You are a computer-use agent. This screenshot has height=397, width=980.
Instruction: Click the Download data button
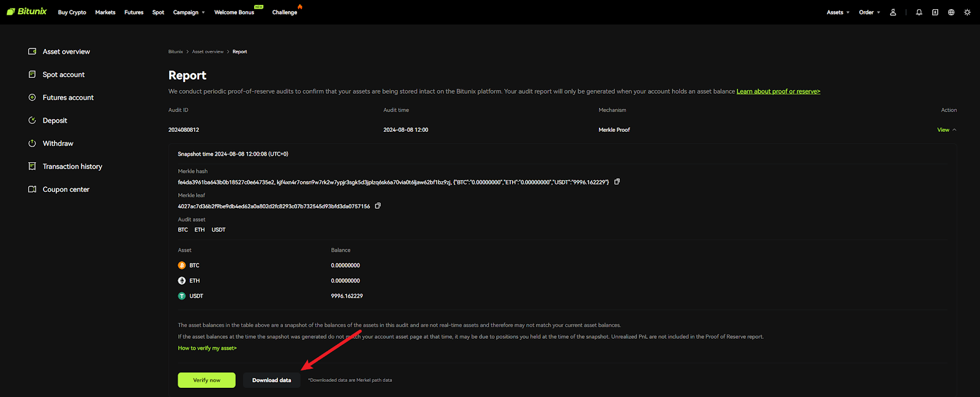tap(272, 380)
